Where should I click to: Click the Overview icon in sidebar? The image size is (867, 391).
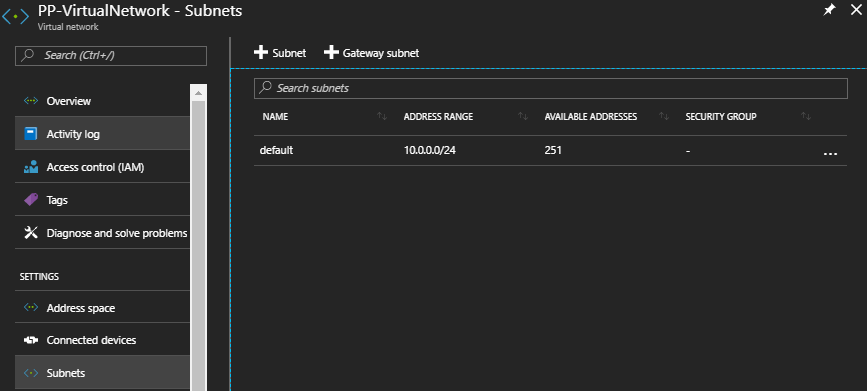tap(30, 101)
